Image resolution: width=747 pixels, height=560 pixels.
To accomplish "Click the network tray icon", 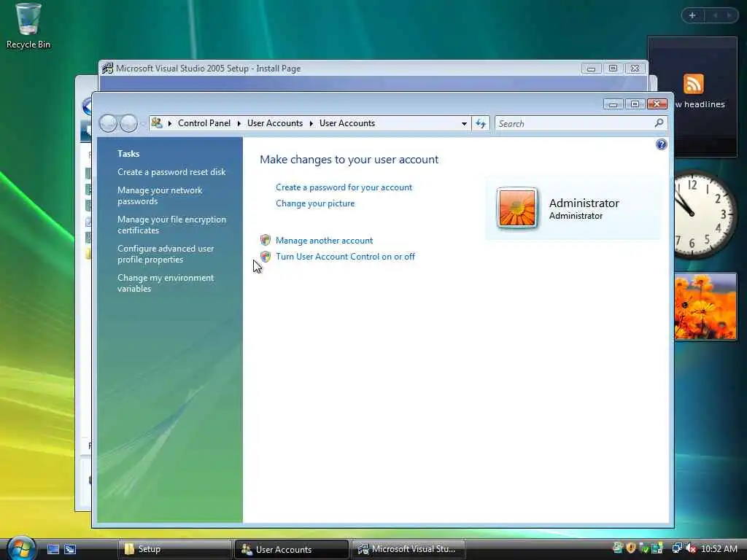I will point(677,548).
